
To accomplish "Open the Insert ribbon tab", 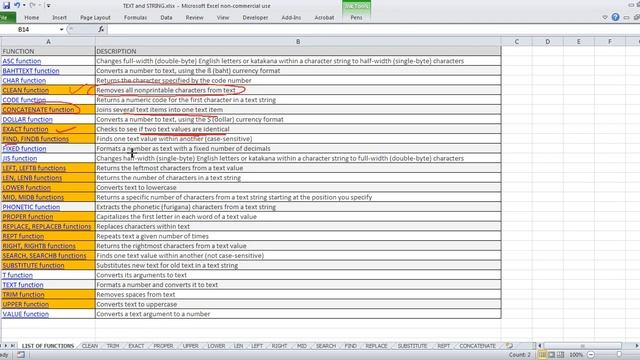I will (59, 18).
